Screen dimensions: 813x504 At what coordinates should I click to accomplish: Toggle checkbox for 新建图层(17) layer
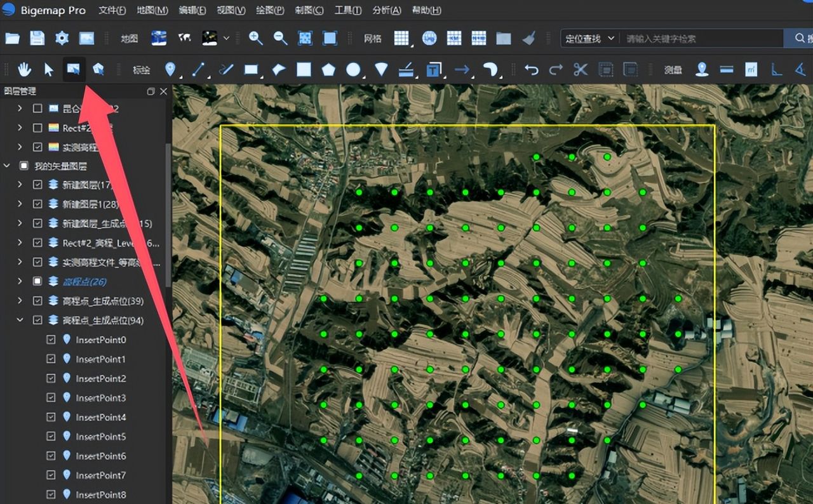click(37, 185)
